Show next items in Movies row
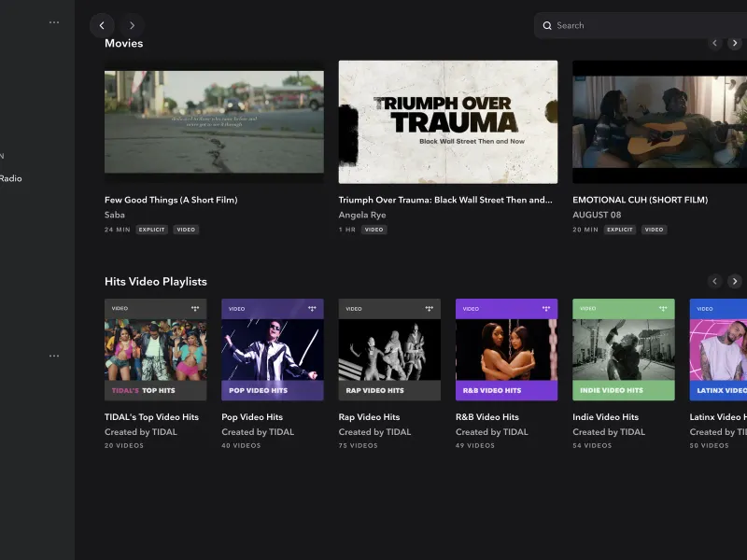Viewport: 747px width, 560px height. (x=735, y=43)
